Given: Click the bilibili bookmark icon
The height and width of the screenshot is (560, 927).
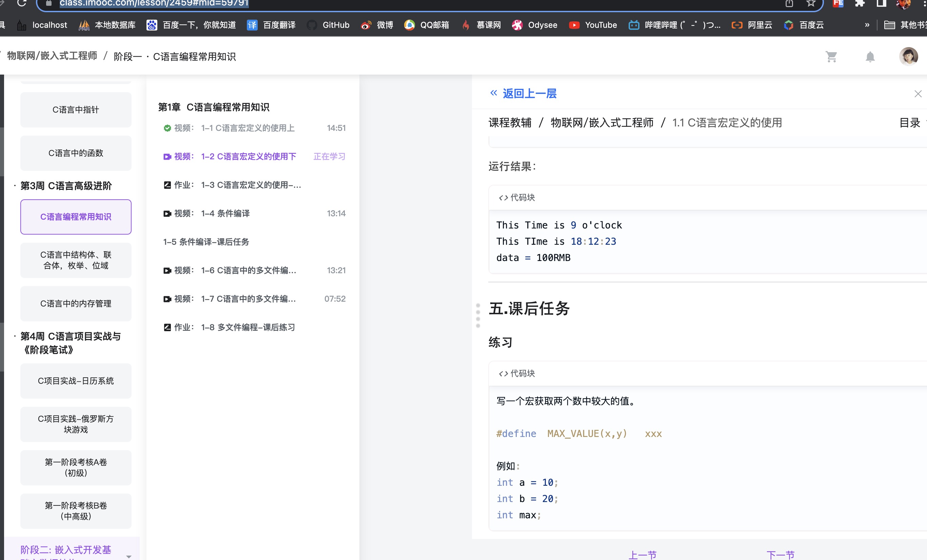Looking at the screenshot, I should coord(634,25).
